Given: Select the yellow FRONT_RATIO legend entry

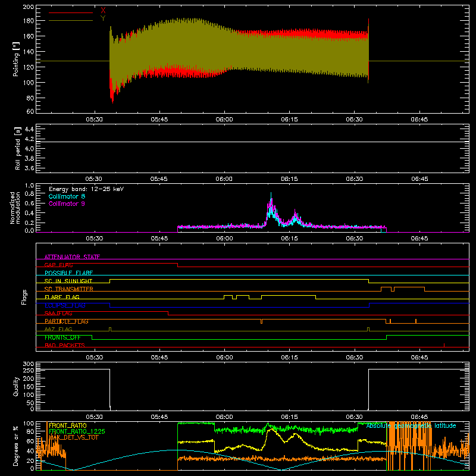Looking at the screenshot, I should (x=68, y=425).
